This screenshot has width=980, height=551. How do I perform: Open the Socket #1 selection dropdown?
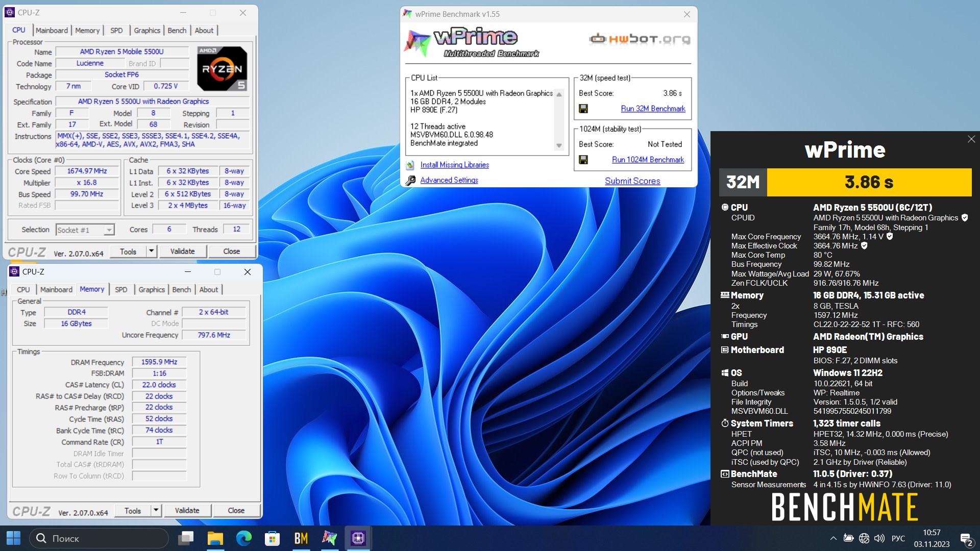pyautogui.click(x=109, y=230)
